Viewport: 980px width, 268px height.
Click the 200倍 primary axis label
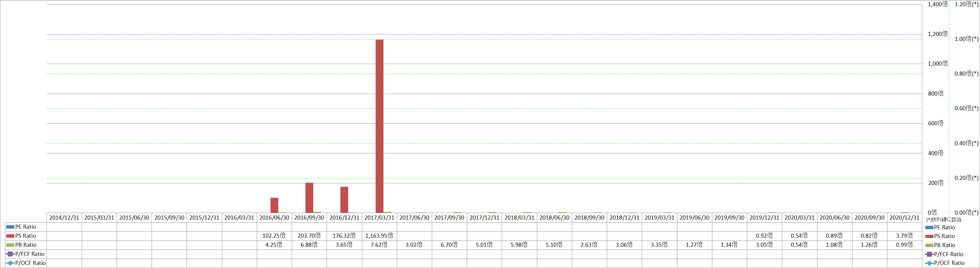935,183
